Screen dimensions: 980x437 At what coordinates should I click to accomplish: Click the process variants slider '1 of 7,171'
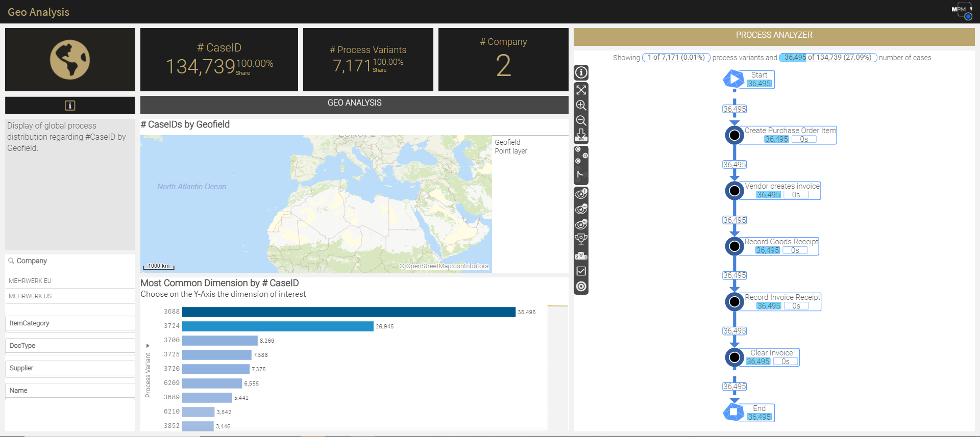point(676,58)
